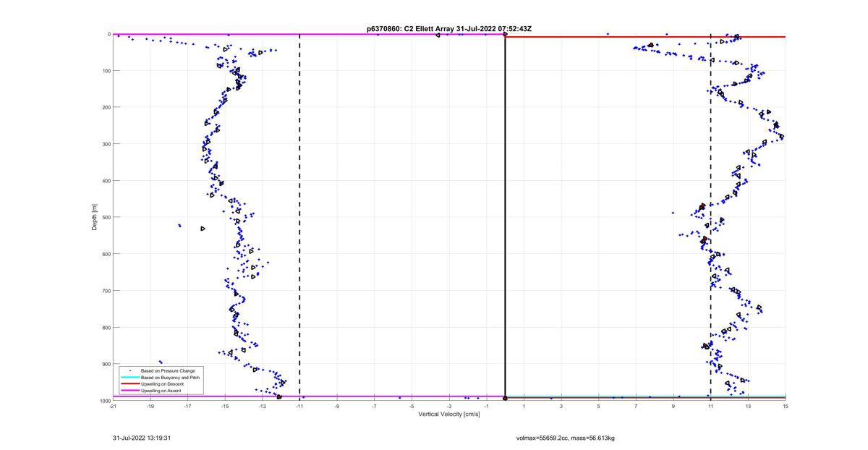Click x-axis tick label -11
This screenshot has height=450, width=868.
coord(299,407)
